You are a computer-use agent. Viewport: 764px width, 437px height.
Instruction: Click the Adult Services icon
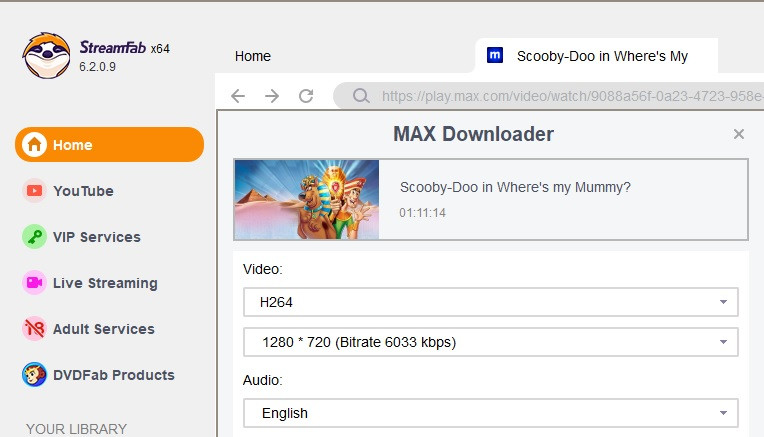coord(35,329)
